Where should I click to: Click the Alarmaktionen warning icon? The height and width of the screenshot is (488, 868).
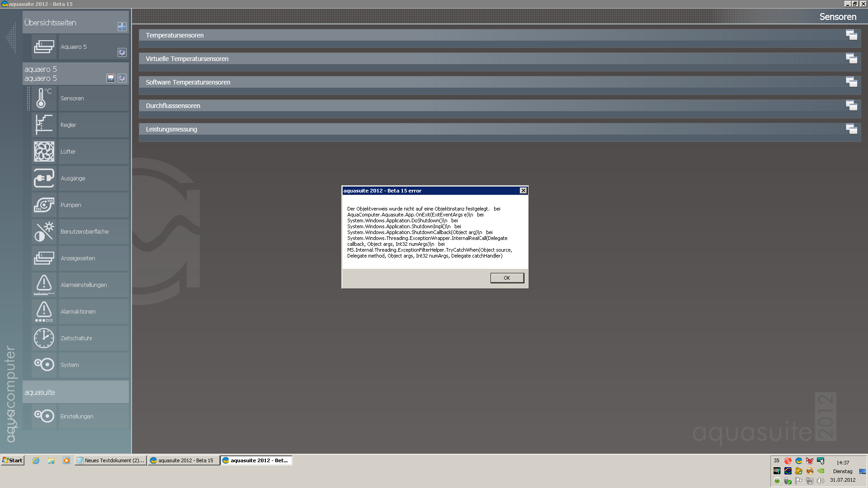click(43, 311)
